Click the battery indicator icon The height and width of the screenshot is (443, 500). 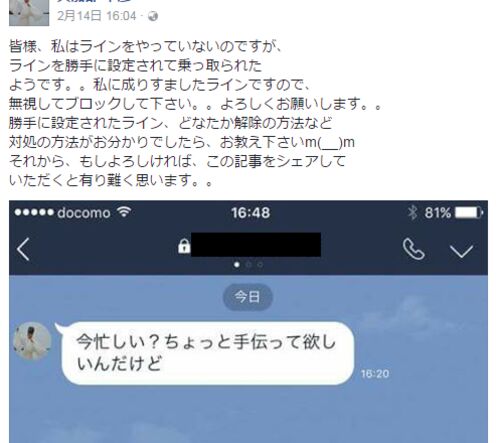(x=469, y=212)
